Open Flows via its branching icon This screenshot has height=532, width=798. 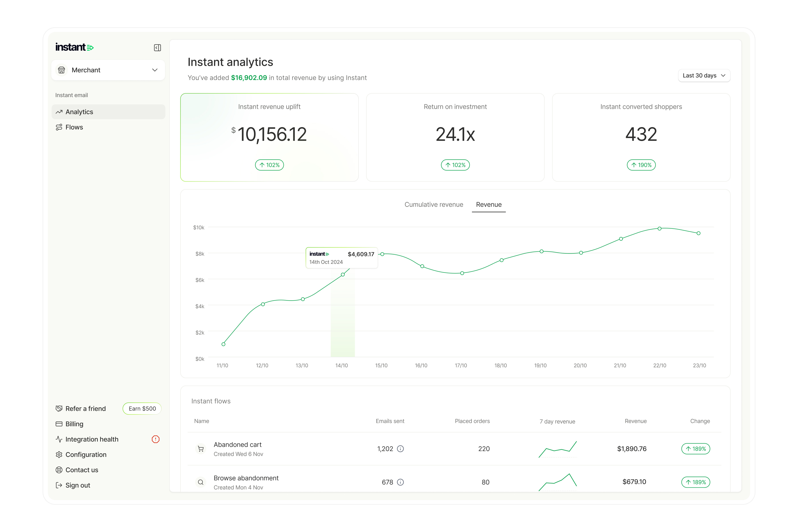(x=59, y=127)
